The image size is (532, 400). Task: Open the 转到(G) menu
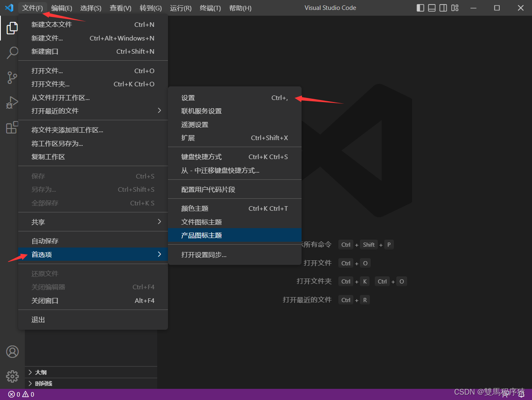151,8
